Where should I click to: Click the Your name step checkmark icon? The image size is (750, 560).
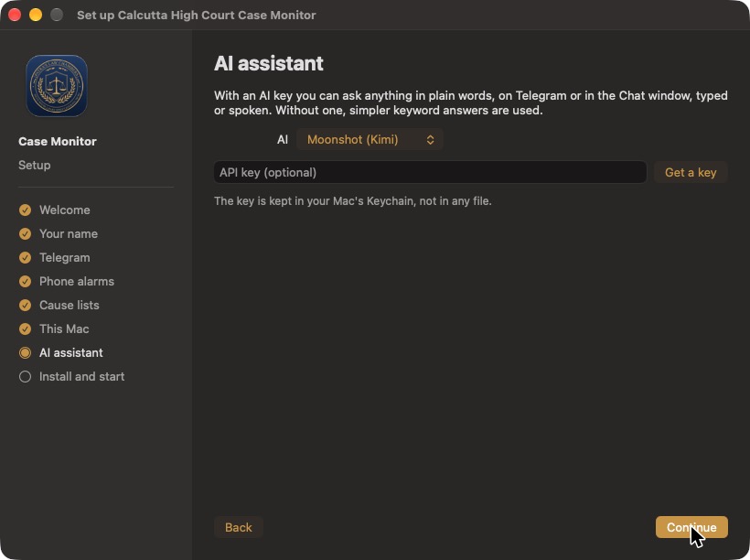point(25,233)
